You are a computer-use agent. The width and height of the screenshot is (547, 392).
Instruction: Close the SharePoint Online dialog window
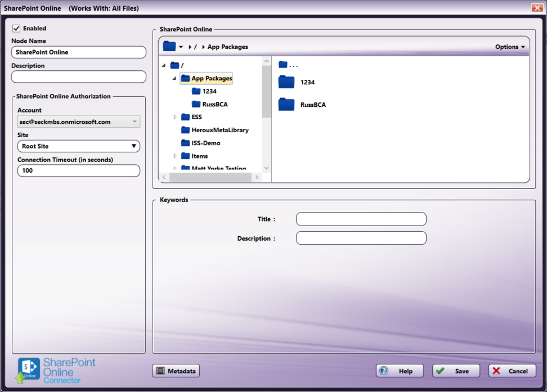coord(537,8)
